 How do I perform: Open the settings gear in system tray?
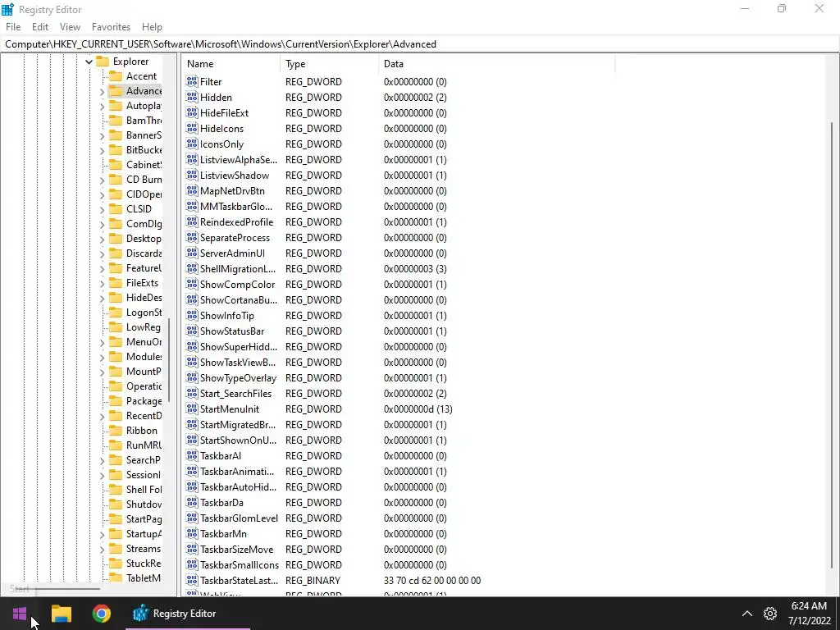tap(770, 614)
